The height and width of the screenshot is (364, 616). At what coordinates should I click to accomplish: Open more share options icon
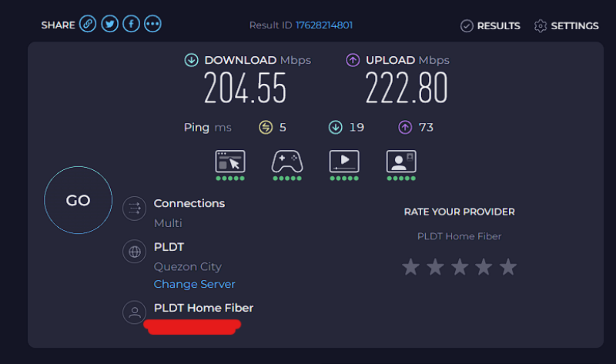[153, 24]
